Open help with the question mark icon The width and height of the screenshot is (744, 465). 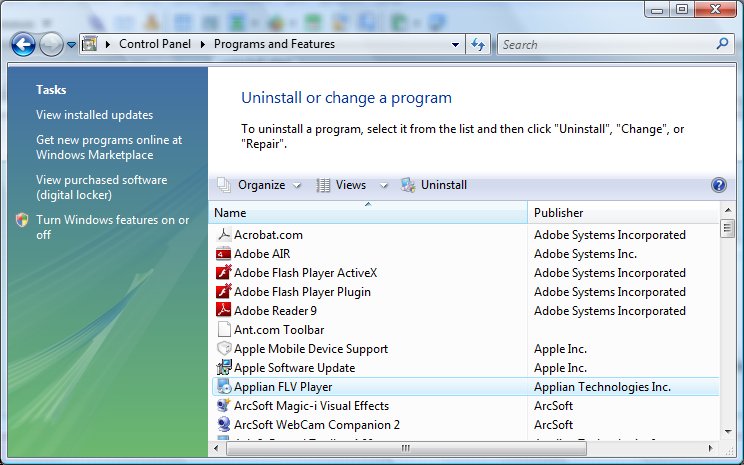[717, 185]
